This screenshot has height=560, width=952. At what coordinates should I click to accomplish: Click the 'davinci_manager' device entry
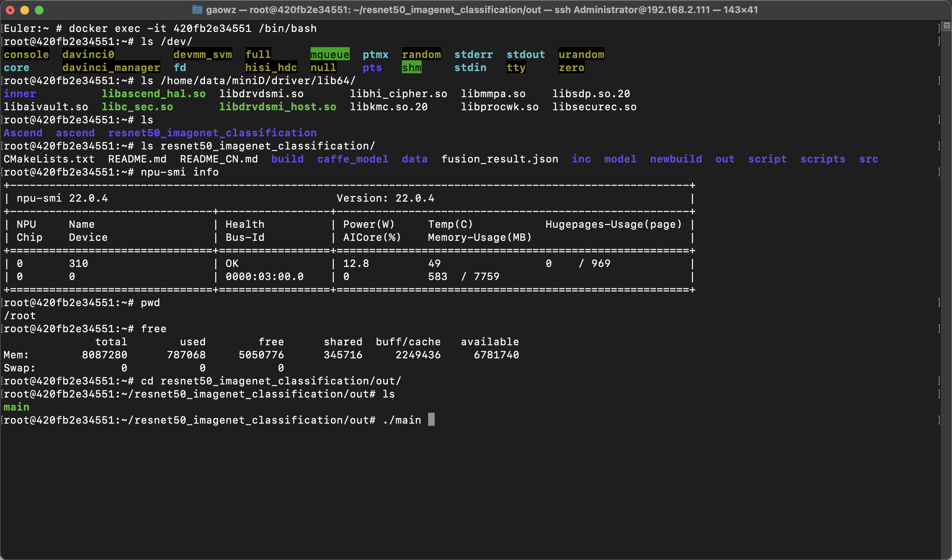click(111, 67)
